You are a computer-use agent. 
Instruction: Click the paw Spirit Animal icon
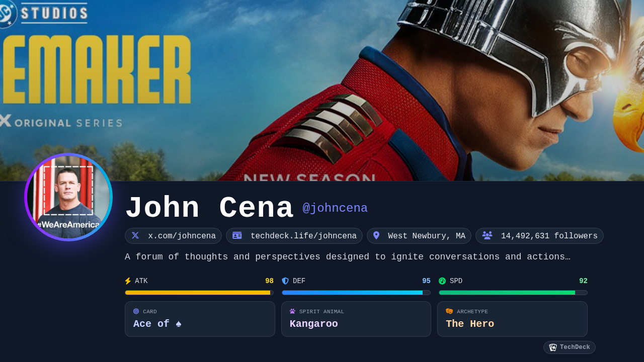292,311
